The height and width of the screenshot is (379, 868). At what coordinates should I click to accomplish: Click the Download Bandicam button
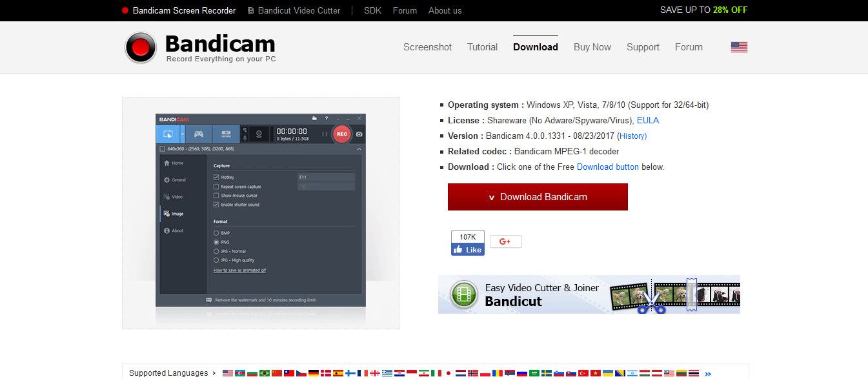(x=538, y=197)
